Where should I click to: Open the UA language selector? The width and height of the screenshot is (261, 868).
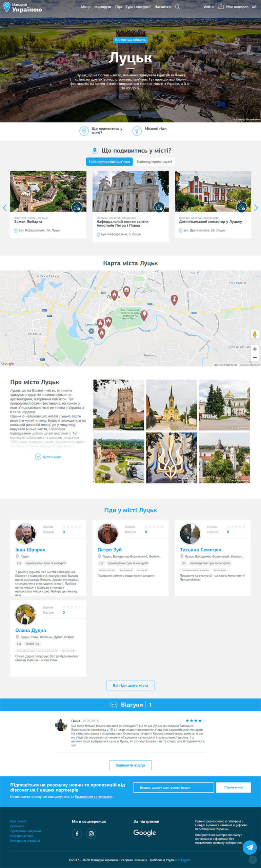(254, 7)
